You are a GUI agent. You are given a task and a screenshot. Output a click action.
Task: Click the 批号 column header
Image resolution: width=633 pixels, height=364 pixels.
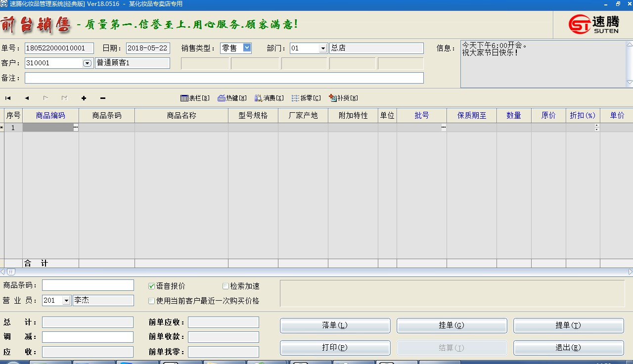point(422,115)
